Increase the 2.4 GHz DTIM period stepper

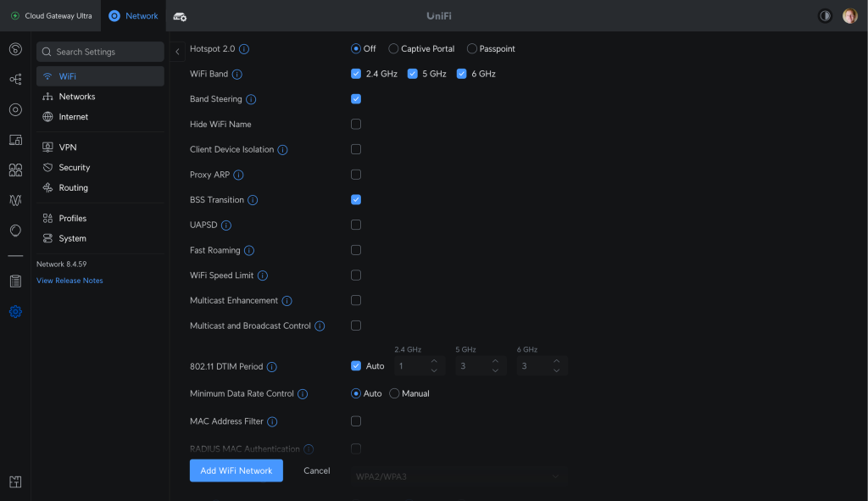[x=434, y=362]
